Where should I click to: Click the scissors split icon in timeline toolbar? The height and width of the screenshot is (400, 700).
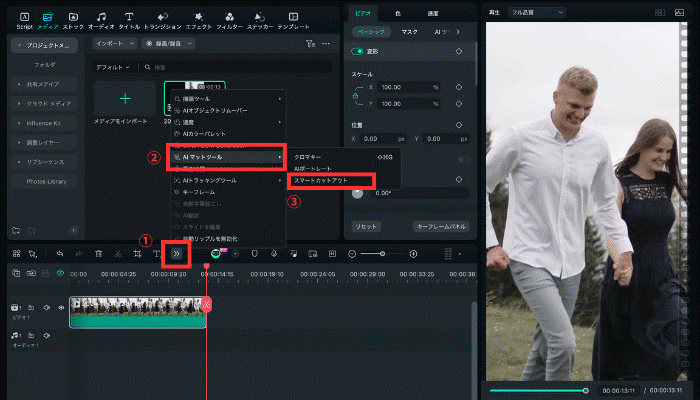coord(118,254)
